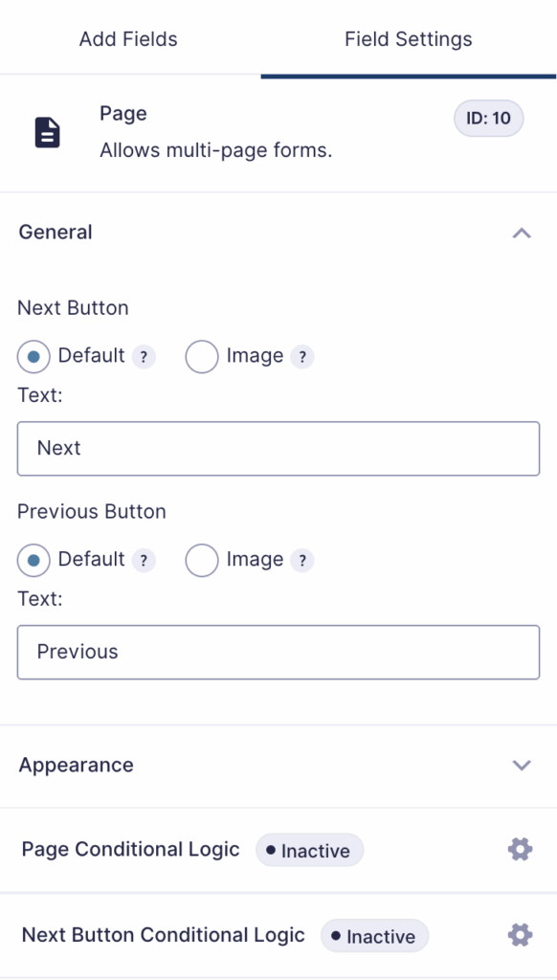This screenshot has height=980, width=557.
Task: Click the ID: 10 badge
Action: coord(488,118)
